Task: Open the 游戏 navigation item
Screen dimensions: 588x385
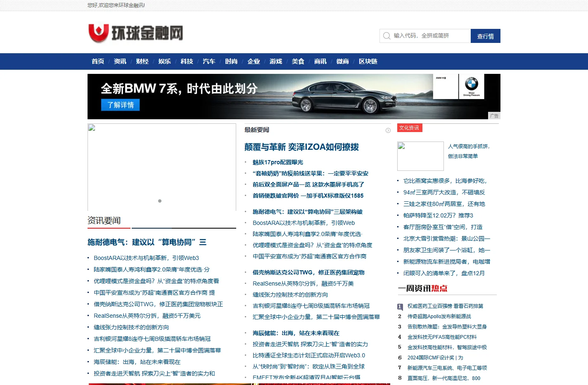Action: pos(276,61)
